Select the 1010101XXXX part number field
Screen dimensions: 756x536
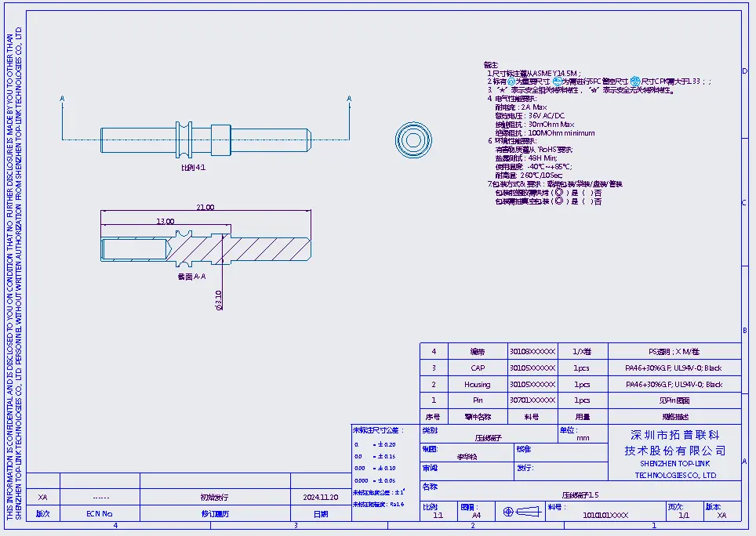point(605,516)
